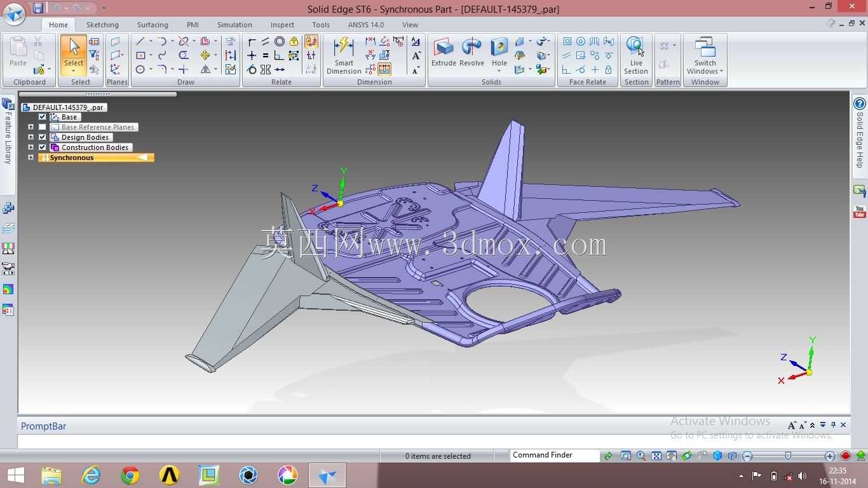Choose the Circle draw tool
The height and width of the screenshot is (488, 868).
pos(140,69)
